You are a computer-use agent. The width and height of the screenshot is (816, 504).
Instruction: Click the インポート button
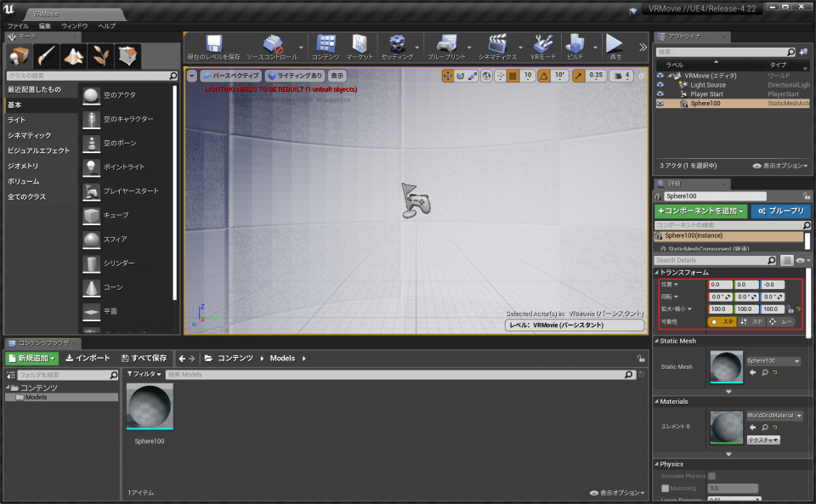coord(88,359)
